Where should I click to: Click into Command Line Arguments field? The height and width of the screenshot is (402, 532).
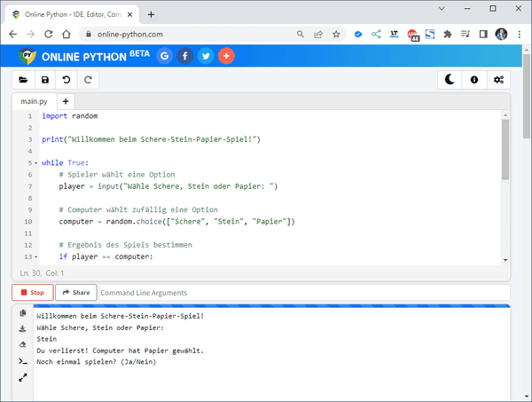(301, 293)
